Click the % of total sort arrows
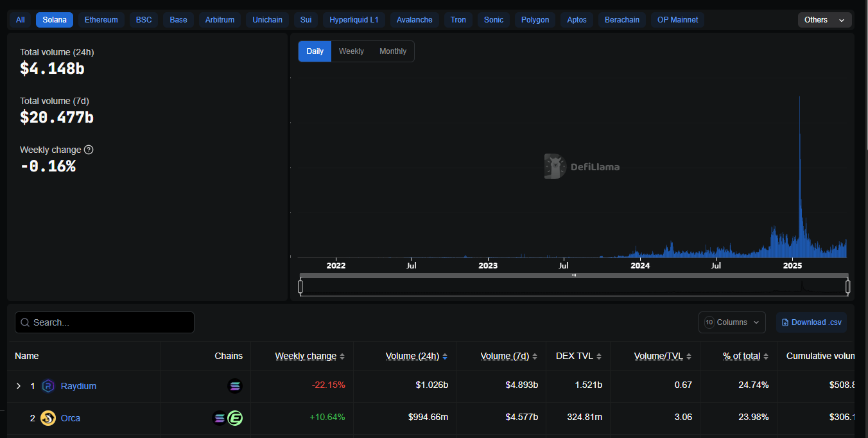The image size is (868, 438). 766,356
